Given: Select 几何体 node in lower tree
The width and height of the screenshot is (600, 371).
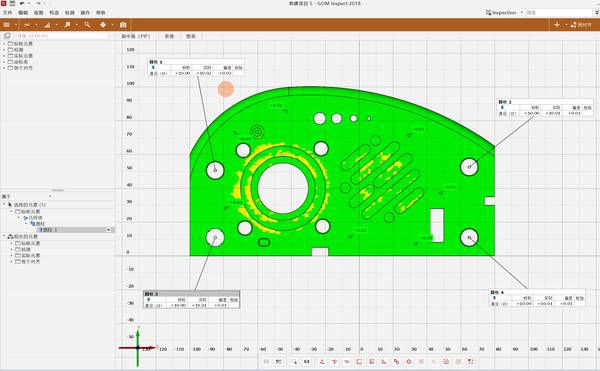Looking at the screenshot, I should (33, 218).
